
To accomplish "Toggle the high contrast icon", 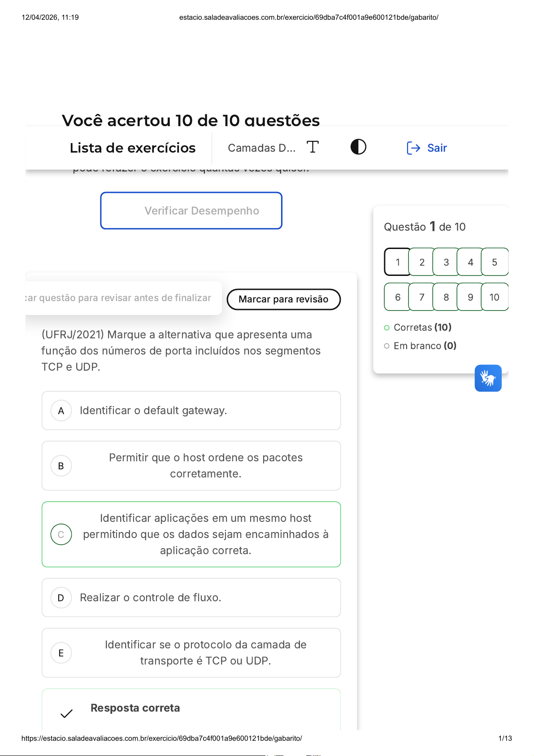I will (x=358, y=147).
